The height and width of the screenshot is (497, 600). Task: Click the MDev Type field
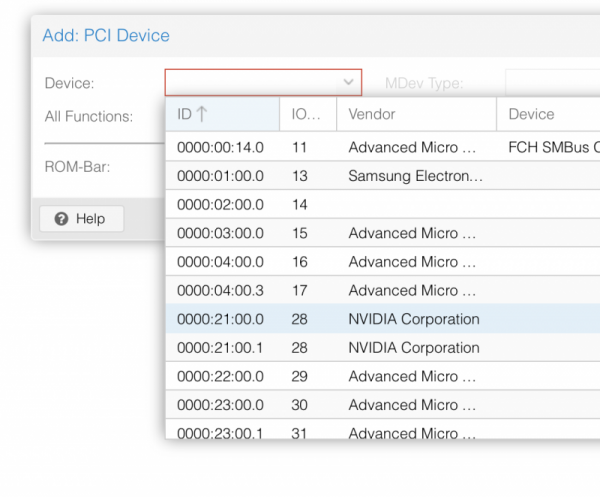tap(551, 83)
